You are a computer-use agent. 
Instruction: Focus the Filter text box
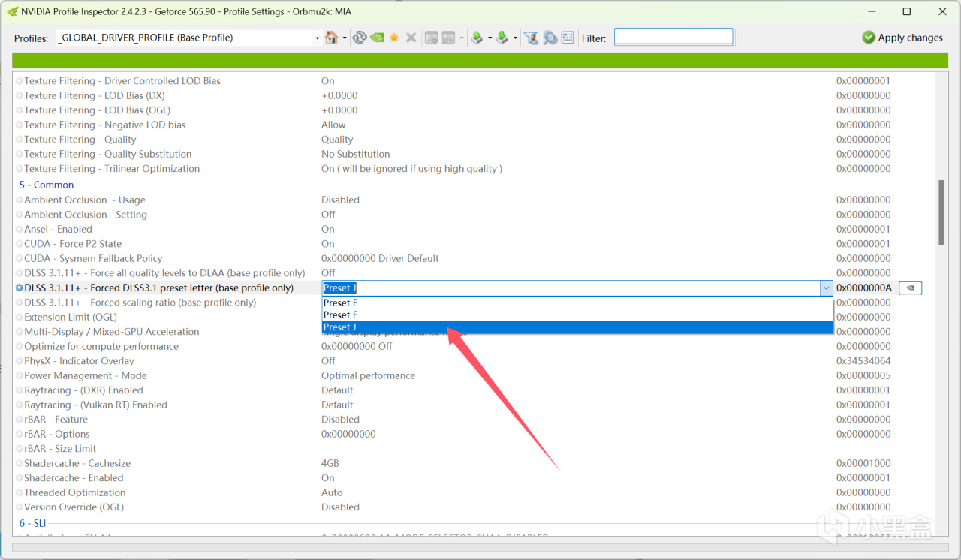673,37
